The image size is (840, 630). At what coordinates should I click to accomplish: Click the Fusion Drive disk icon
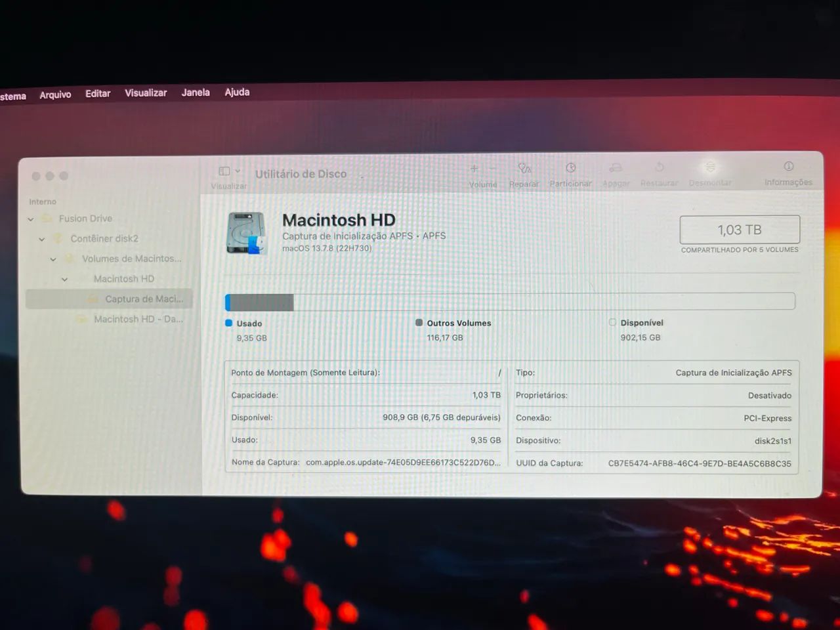tap(47, 219)
